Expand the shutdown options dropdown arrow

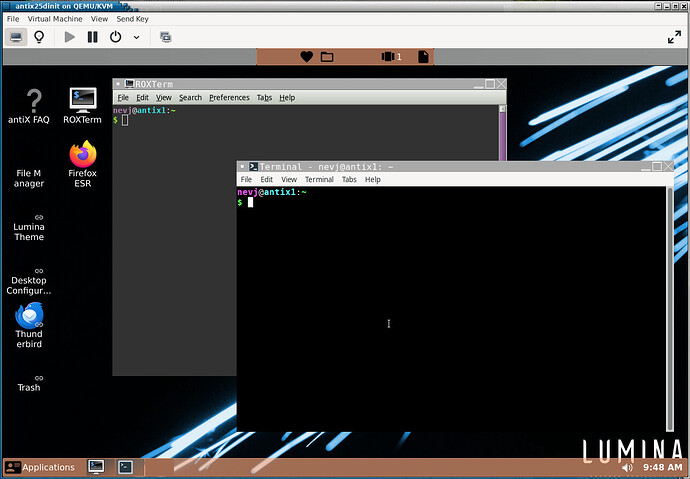tap(136, 37)
